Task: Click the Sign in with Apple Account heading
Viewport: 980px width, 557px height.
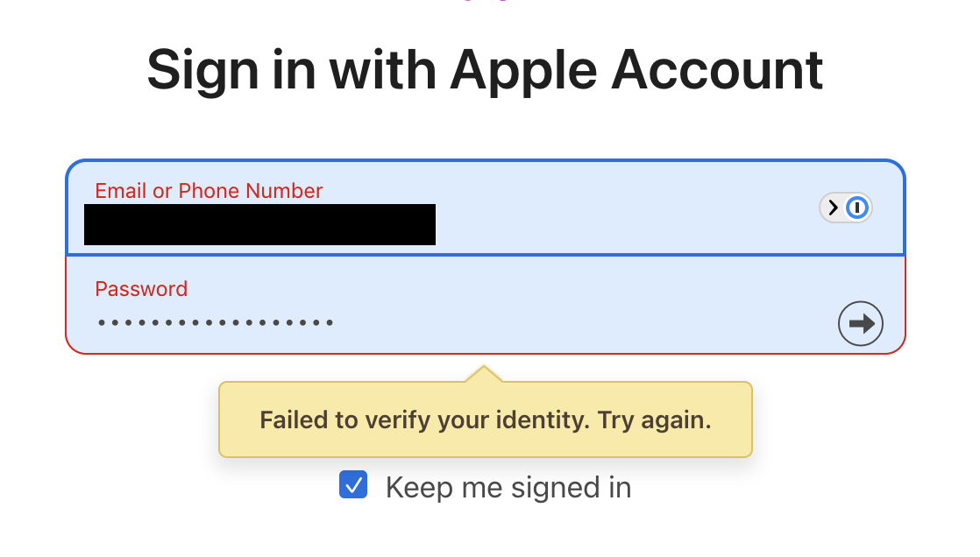Action: pyautogui.click(x=485, y=70)
